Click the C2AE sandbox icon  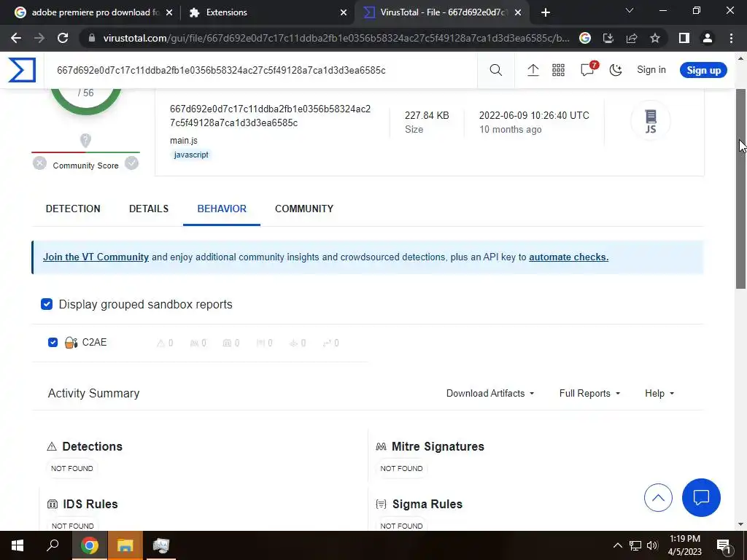point(71,343)
